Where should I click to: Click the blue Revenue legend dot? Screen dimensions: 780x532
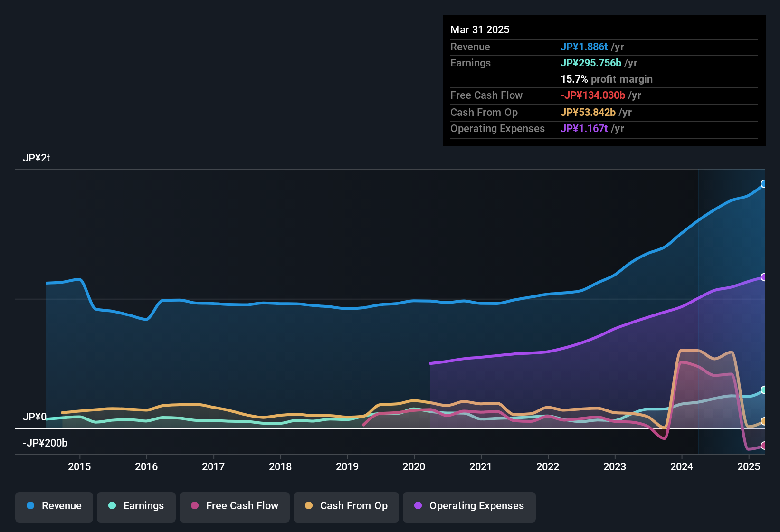(x=30, y=506)
